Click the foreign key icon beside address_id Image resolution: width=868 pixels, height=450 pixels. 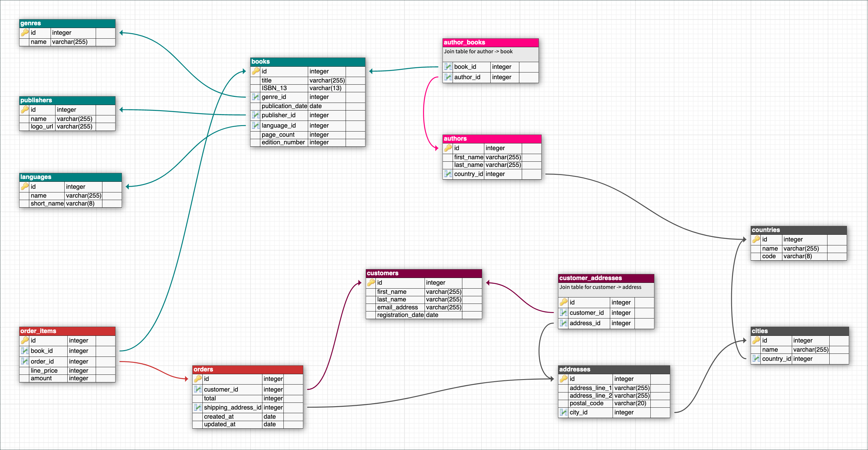[x=564, y=323]
